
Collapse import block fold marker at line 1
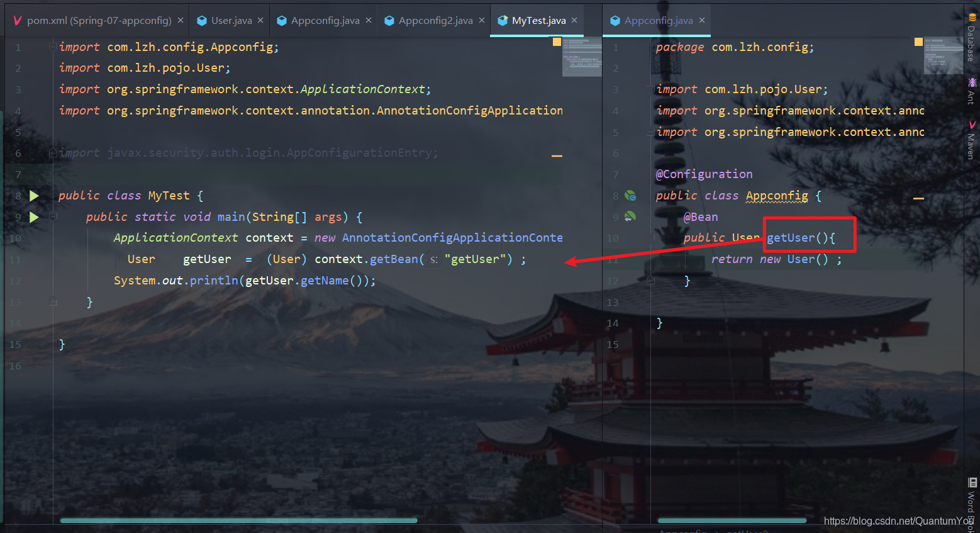click(53, 47)
